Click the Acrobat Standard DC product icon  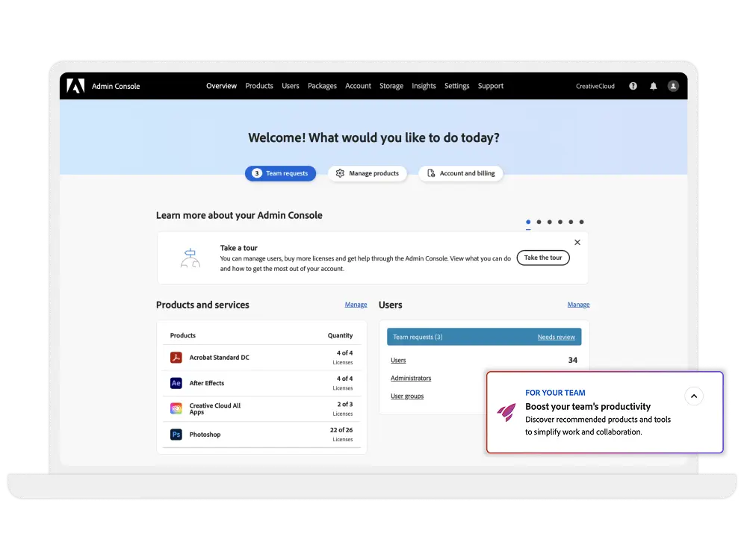176,358
